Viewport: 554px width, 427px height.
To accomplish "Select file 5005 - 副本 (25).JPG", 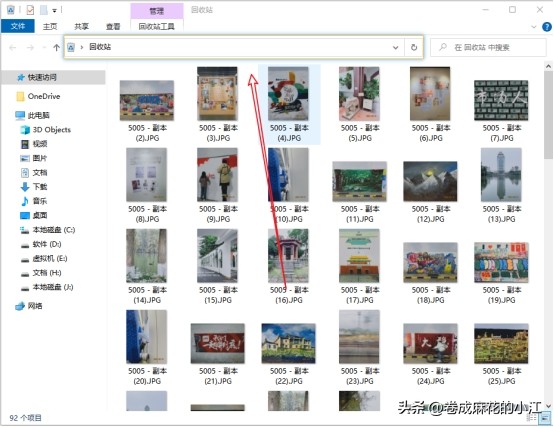I will click(x=501, y=354).
